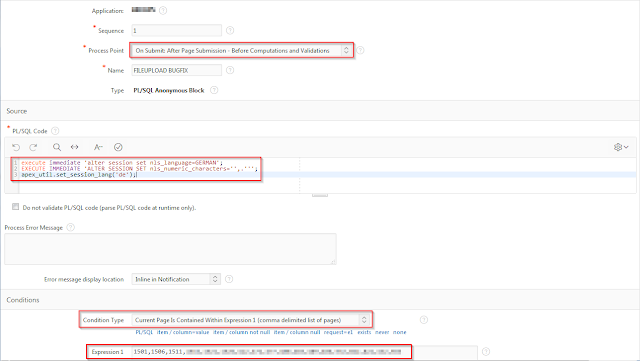Open help icon beside Sequence field
The width and height of the screenshot is (640, 361).
point(230,30)
